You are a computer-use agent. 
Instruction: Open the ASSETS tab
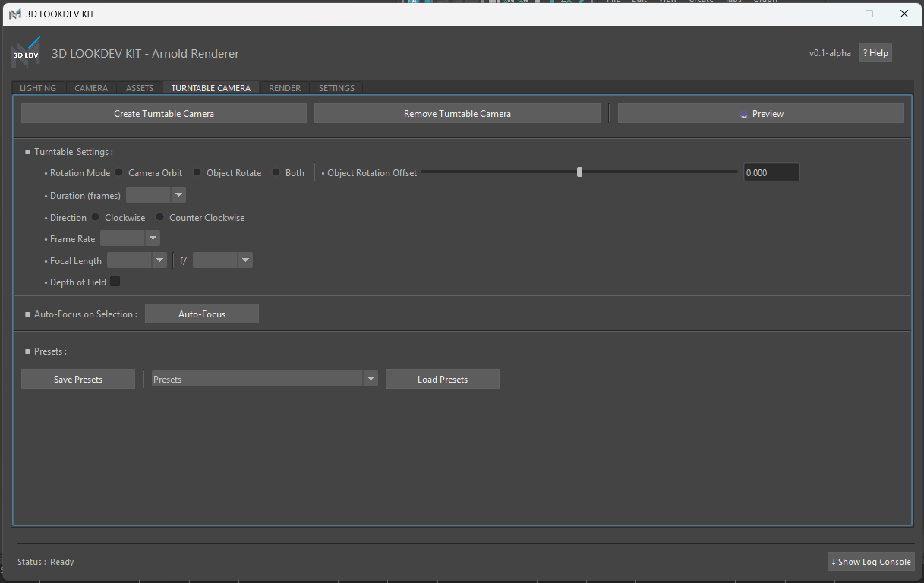[x=140, y=88]
